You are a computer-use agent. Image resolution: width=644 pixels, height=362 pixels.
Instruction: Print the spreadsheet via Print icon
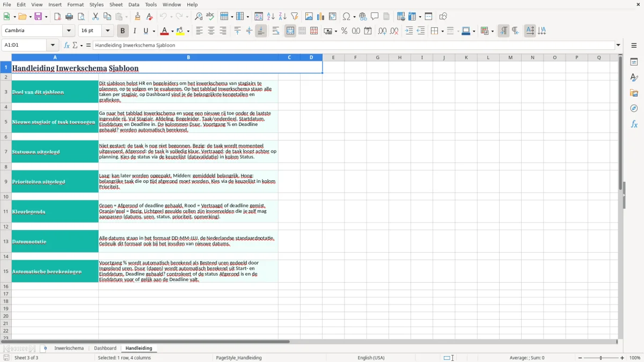[69, 17]
